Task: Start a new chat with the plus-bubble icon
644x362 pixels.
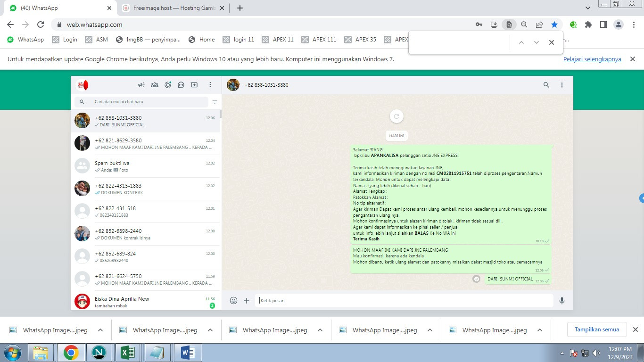Action: pyautogui.click(x=194, y=85)
